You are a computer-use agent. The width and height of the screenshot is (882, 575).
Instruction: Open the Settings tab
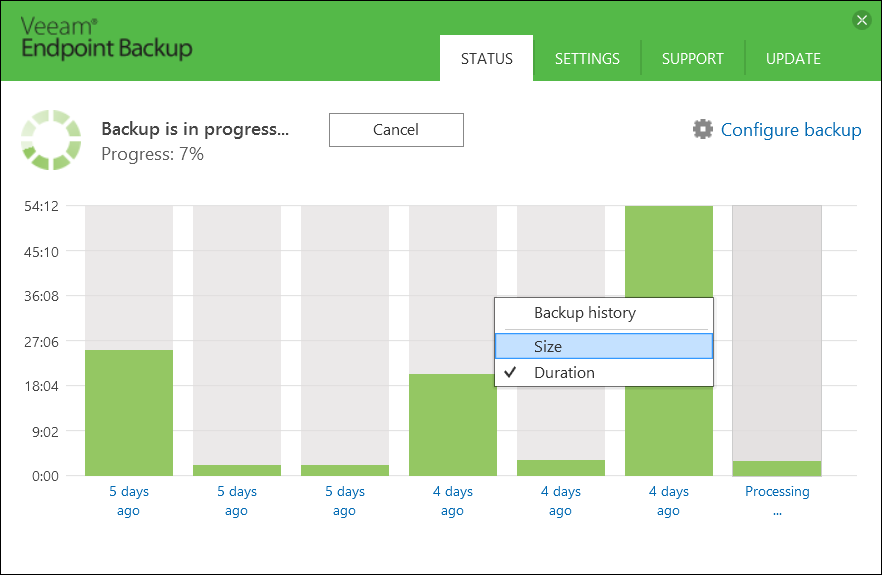[x=587, y=58]
